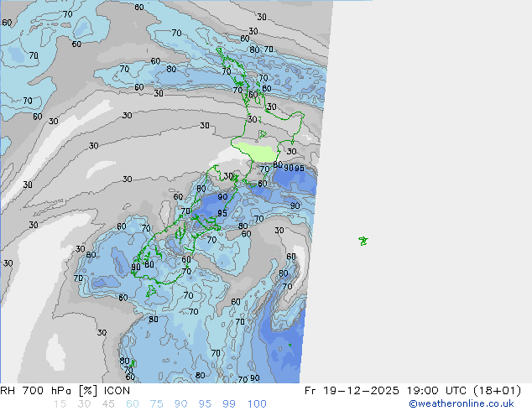Click the date 'Fr 19-12-2025' text
Screen dimensions: 532x411
pyautogui.click(x=352, y=391)
